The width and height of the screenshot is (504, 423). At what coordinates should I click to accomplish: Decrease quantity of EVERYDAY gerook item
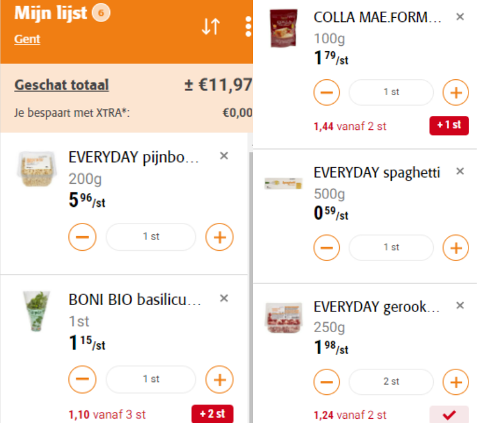coord(327,382)
